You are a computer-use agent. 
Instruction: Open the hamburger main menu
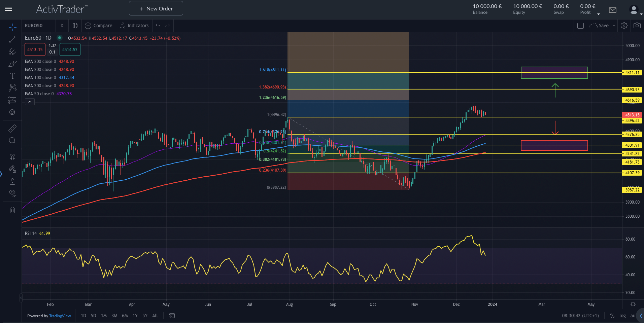8,9
